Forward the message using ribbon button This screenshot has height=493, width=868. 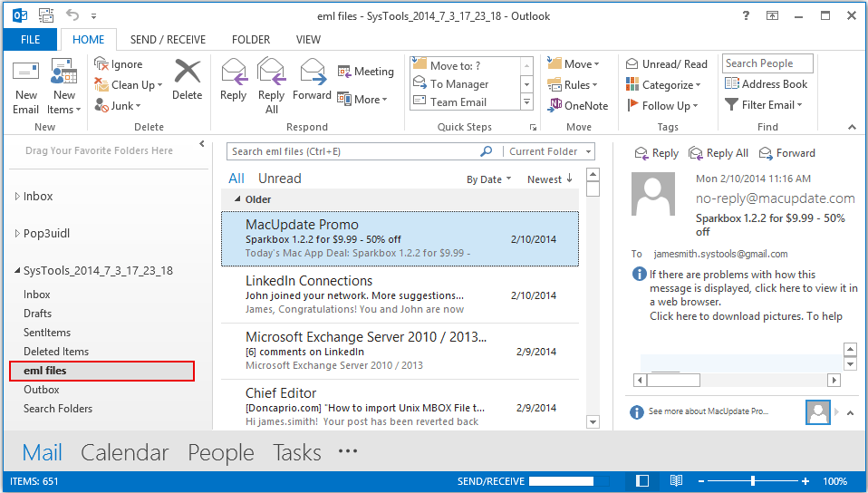click(312, 81)
